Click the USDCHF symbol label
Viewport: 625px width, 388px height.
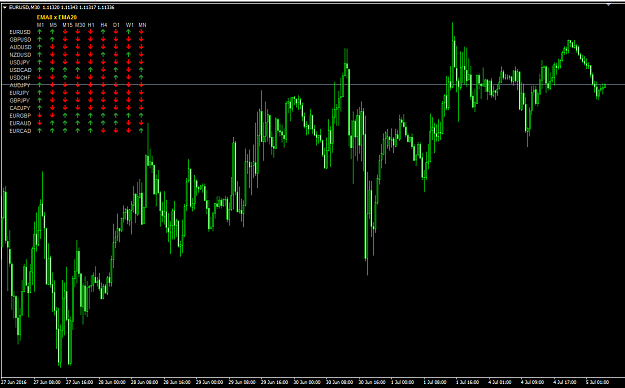coord(20,77)
